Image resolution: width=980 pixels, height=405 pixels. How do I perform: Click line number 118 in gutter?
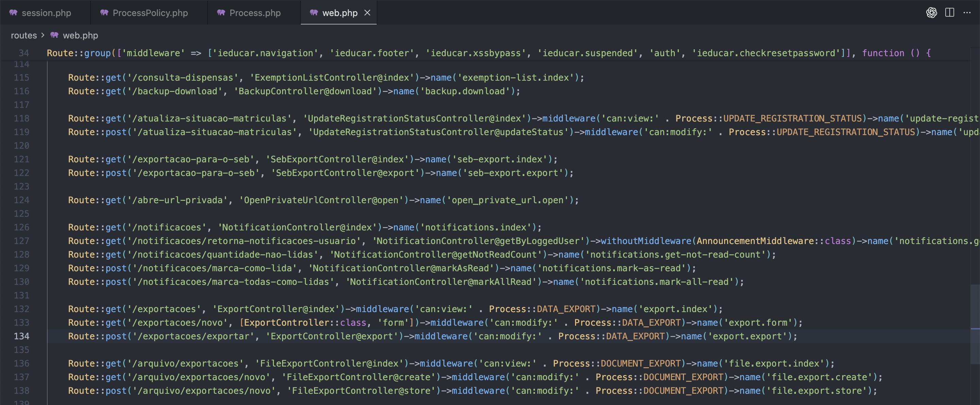pos(22,118)
